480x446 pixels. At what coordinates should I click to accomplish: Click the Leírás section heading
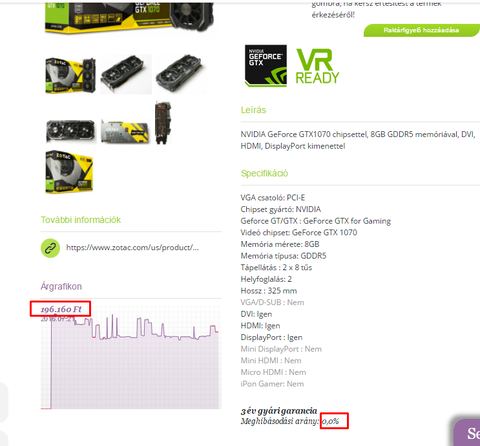[x=253, y=110]
